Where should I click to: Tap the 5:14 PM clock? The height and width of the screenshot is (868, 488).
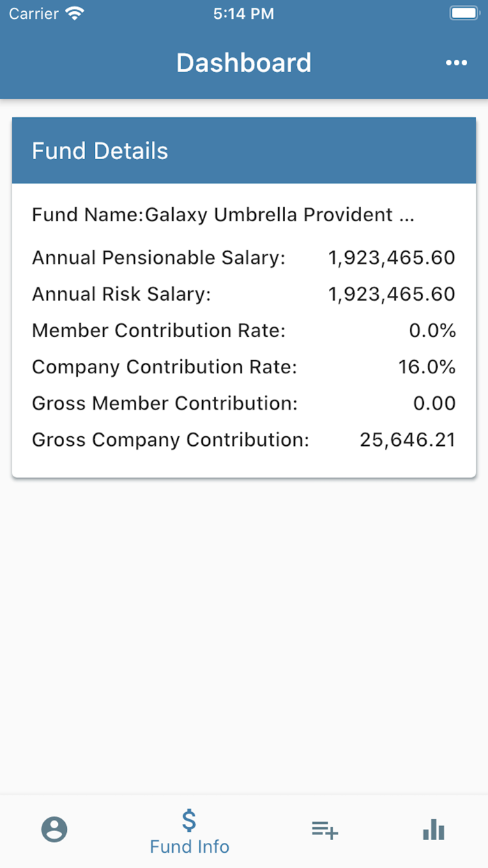coord(244,13)
